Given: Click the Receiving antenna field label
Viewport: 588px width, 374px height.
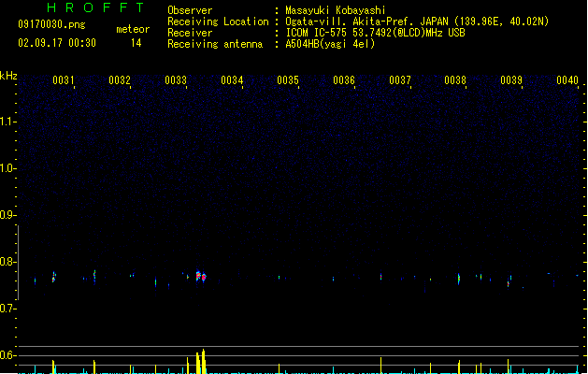Looking at the screenshot, I should coord(215,44).
